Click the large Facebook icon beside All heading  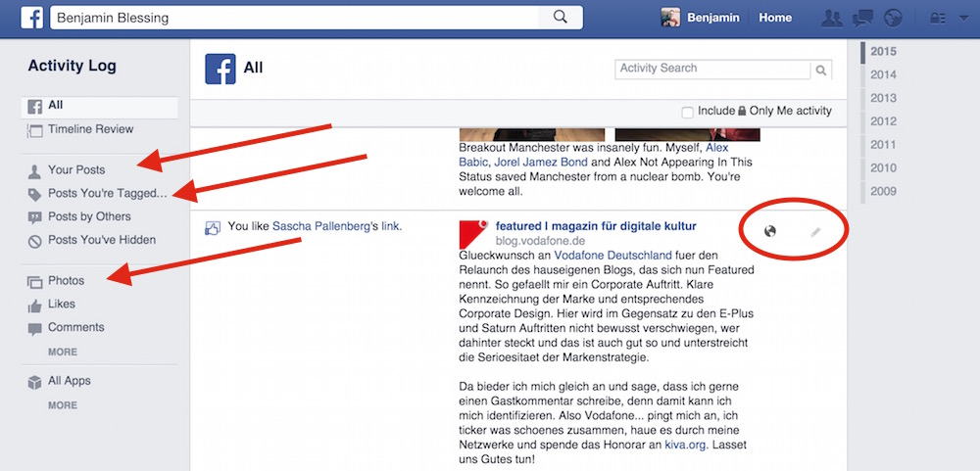(220, 69)
